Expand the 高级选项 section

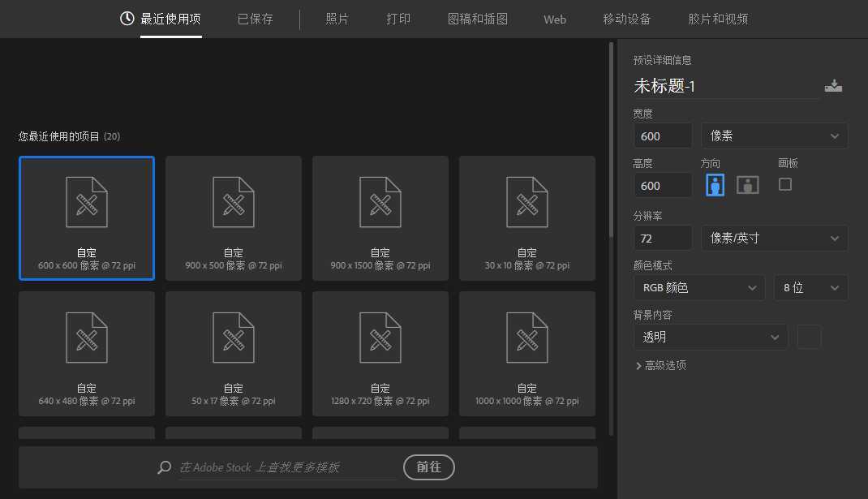coord(662,365)
